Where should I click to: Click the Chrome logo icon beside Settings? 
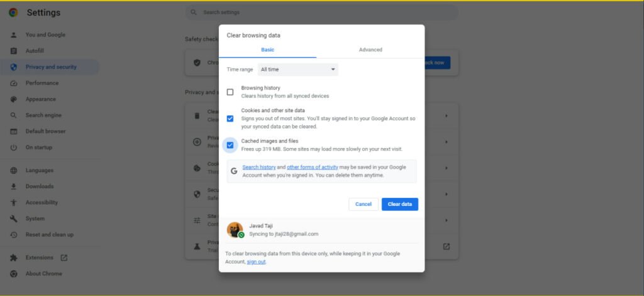click(13, 13)
